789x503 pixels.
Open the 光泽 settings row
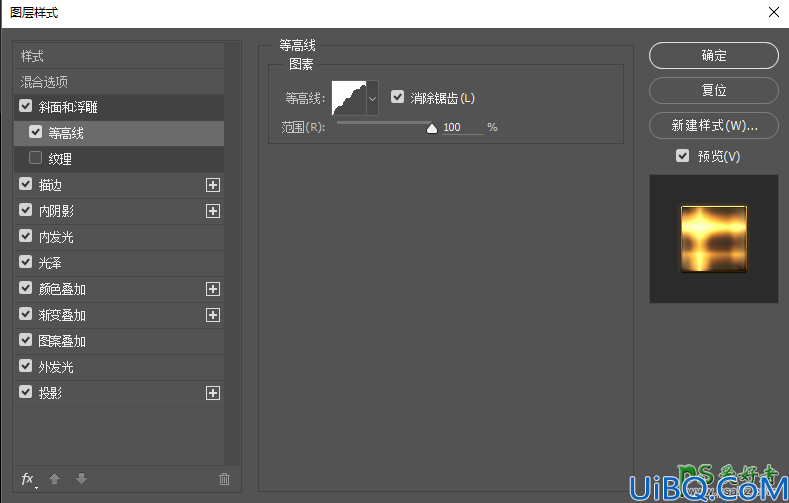pyautogui.click(x=119, y=263)
